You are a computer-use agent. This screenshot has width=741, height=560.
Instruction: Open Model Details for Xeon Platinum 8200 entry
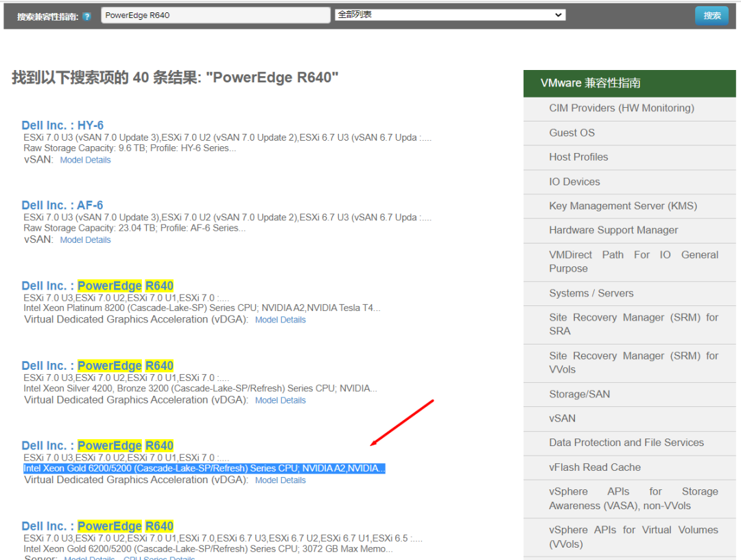click(x=280, y=319)
